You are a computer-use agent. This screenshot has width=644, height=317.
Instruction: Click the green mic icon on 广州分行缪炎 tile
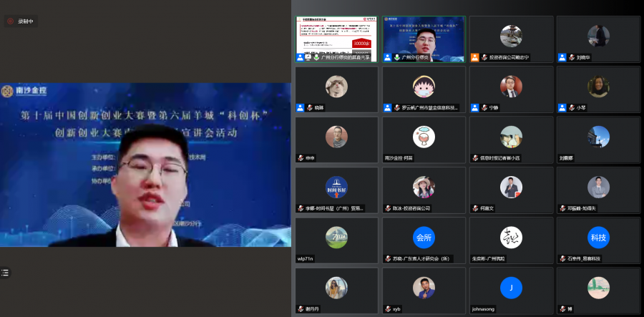click(x=396, y=57)
